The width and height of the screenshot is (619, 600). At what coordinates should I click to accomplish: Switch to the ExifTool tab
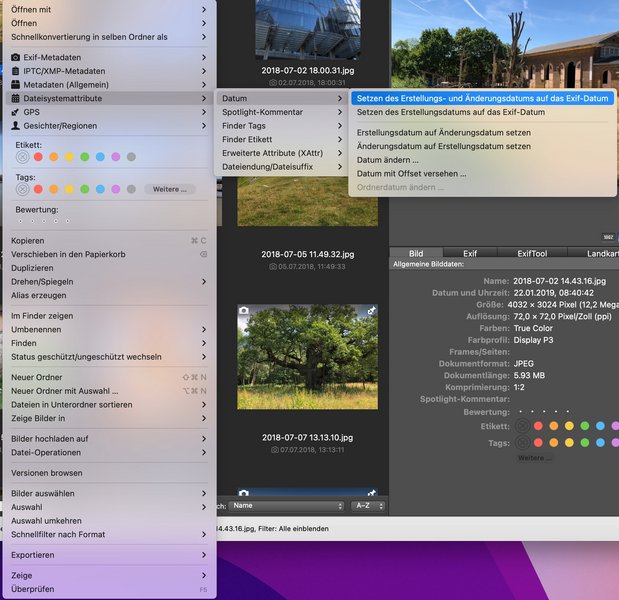(x=530, y=254)
